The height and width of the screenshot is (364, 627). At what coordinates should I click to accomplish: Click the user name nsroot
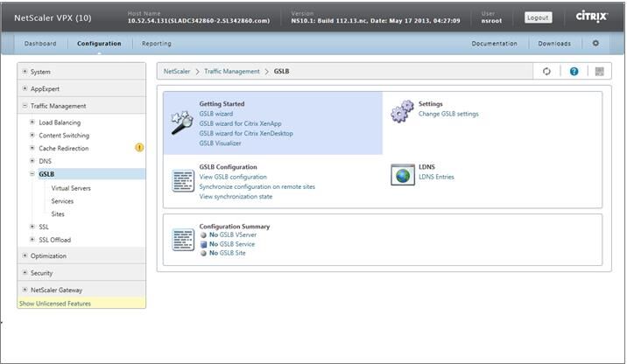tap(491, 21)
